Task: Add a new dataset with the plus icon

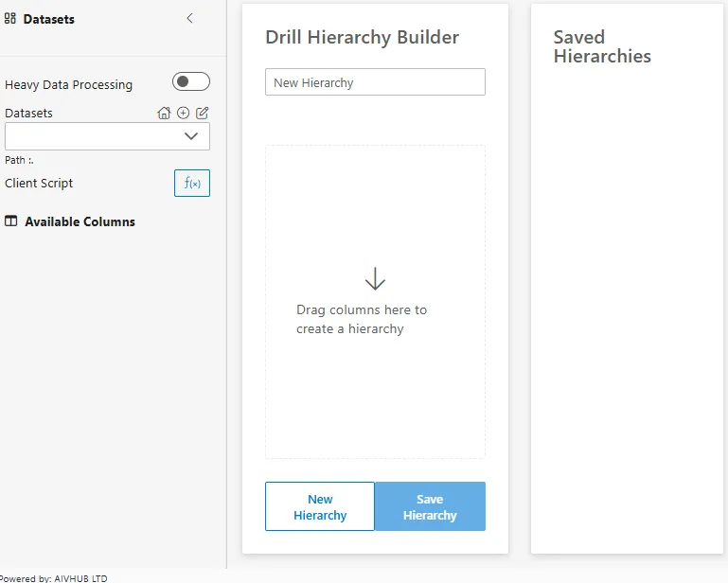Action: pos(183,113)
